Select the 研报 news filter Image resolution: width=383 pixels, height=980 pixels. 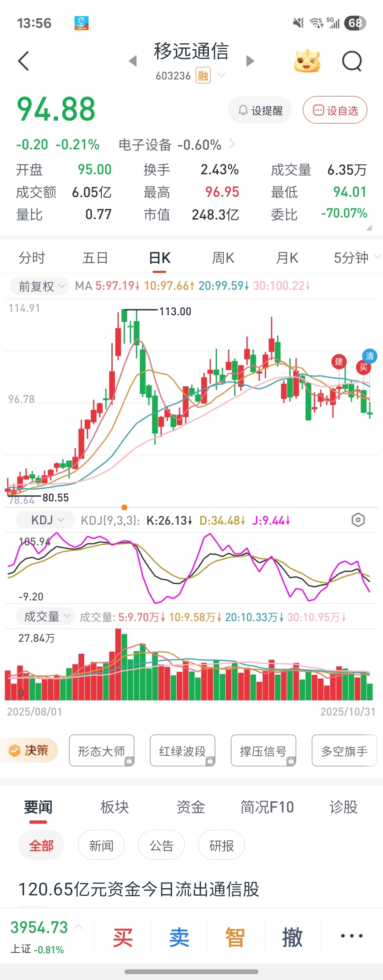click(x=222, y=845)
